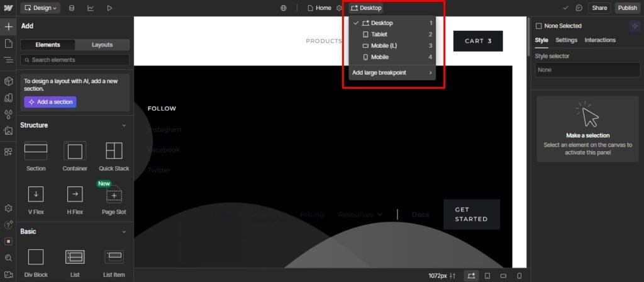This screenshot has width=644, height=282.
Task: Open the Style selector None field
Action: [587, 70]
